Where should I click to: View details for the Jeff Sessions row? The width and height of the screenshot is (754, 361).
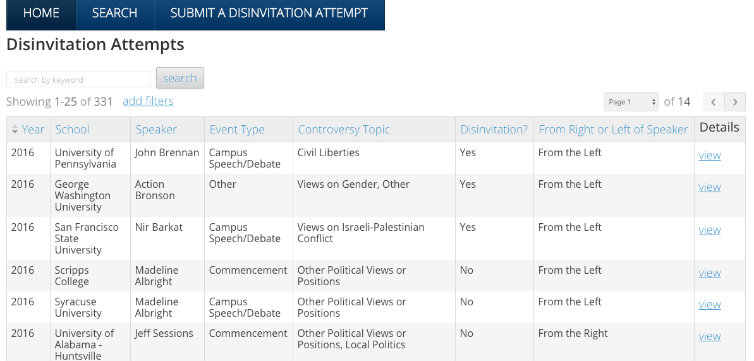(709, 336)
